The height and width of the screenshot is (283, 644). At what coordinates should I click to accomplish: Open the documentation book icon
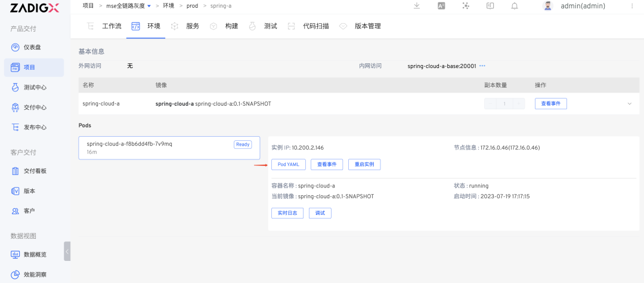[x=490, y=6]
